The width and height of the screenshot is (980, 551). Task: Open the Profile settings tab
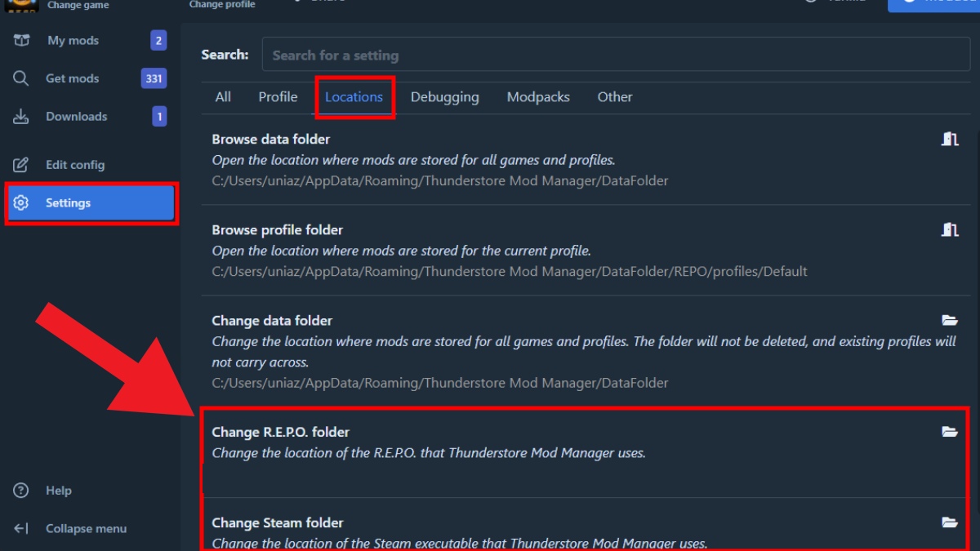pyautogui.click(x=278, y=96)
